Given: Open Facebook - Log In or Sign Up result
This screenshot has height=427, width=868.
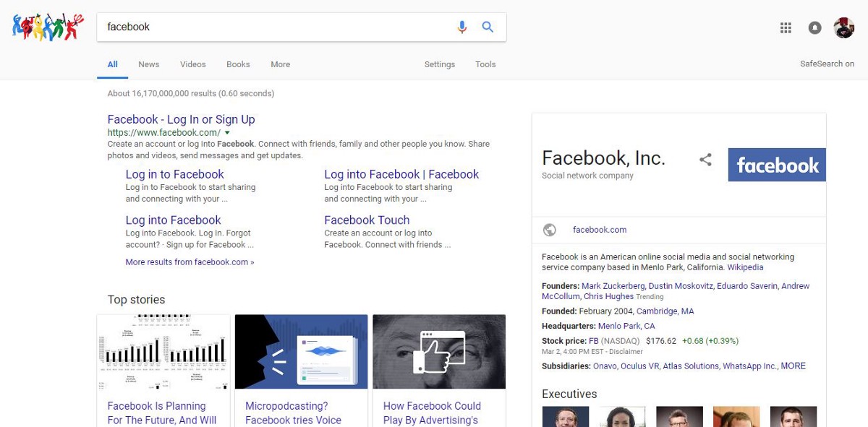Looking at the screenshot, I should pyautogui.click(x=181, y=119).
